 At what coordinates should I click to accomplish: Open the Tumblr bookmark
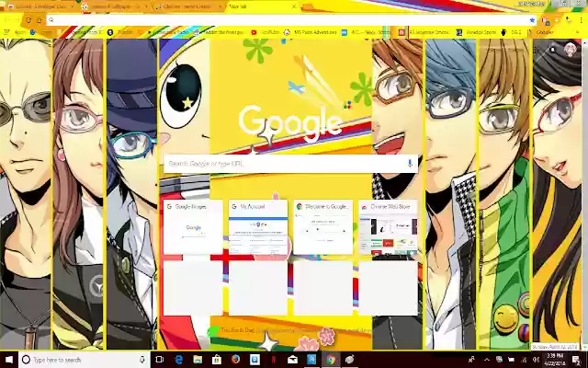121,33
